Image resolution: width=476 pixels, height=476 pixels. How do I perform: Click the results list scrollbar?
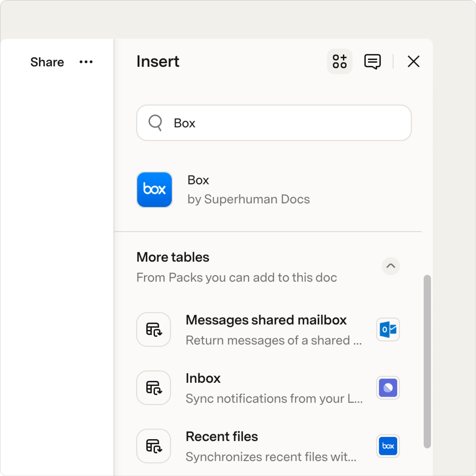[427, 362]
